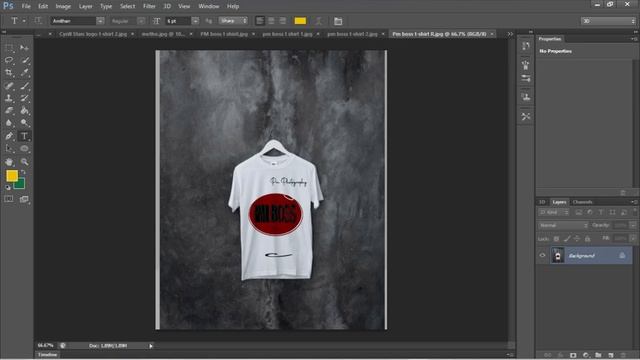This screenshot has height=360, width=640.
Task: Select the Ellipse shape tool
Action: click(24, 149)
